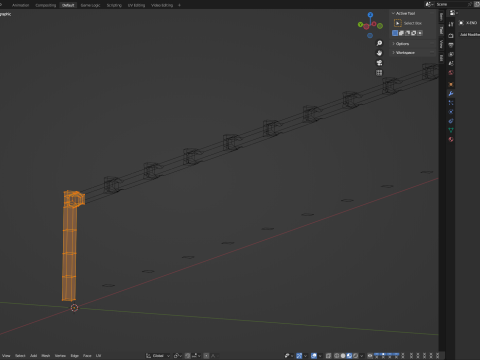The height and width of the screenshot is (360, 480).
Task: Open the World properties tab icon
Action: 451,72
